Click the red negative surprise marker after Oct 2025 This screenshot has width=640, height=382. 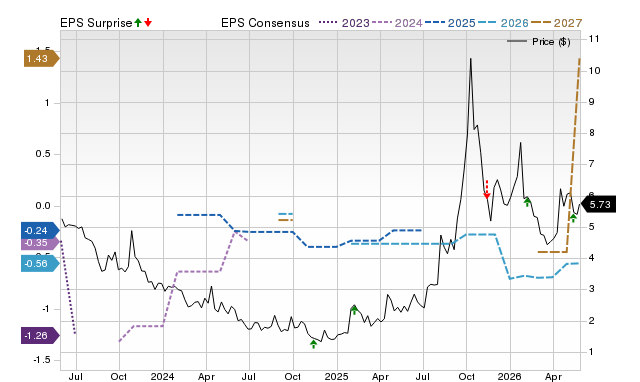(487, 190)
